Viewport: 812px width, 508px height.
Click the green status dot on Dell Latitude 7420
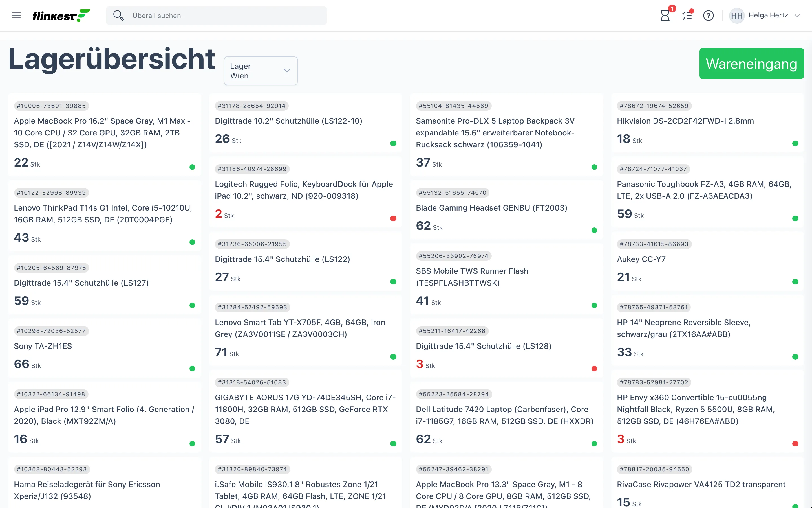click(x=594, y=443)
